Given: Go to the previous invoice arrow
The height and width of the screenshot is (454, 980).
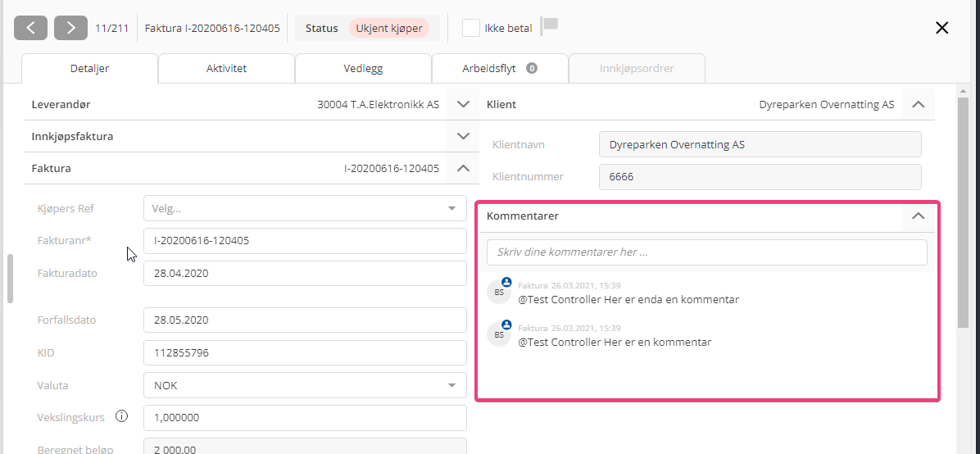Looking at the screenshot, I should click(x=30, y=28).
